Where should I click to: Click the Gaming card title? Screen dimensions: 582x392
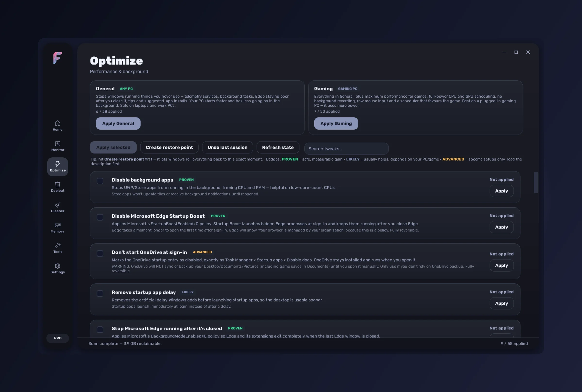coord(323,89)
